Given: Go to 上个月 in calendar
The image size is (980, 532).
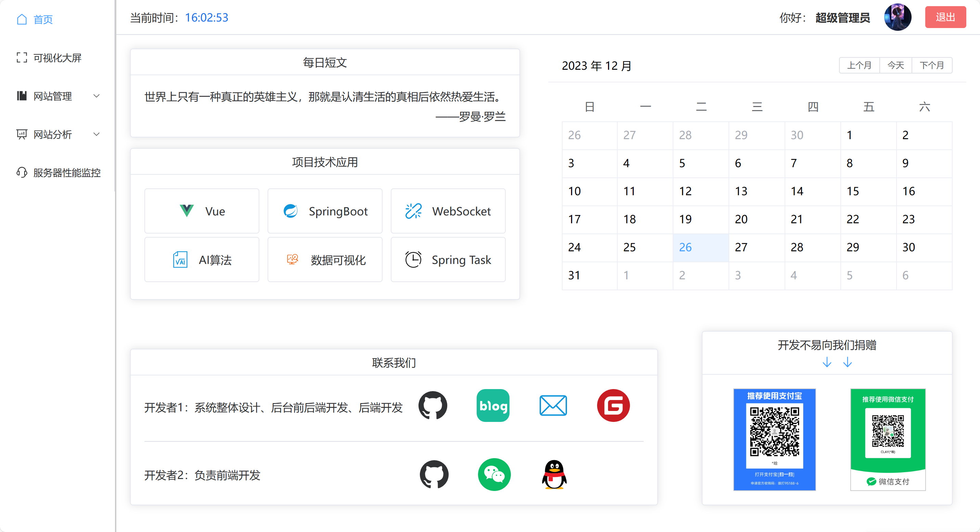Looking at the screenshot, I should tap(859, 65).
